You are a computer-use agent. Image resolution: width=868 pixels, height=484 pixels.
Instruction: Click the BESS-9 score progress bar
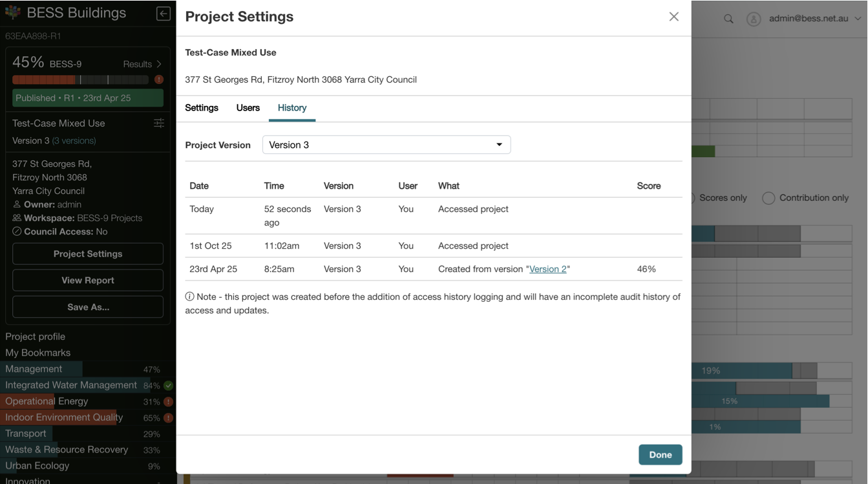coord(80,80)
